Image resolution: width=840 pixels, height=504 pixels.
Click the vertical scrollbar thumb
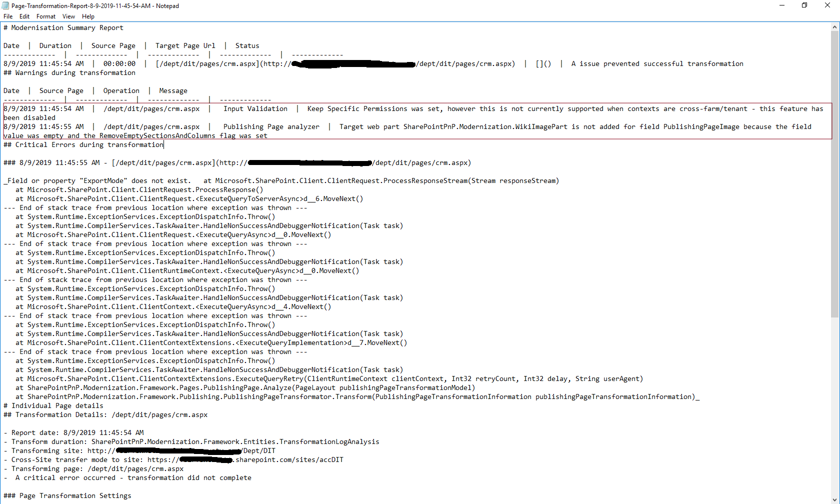[835, 174]
